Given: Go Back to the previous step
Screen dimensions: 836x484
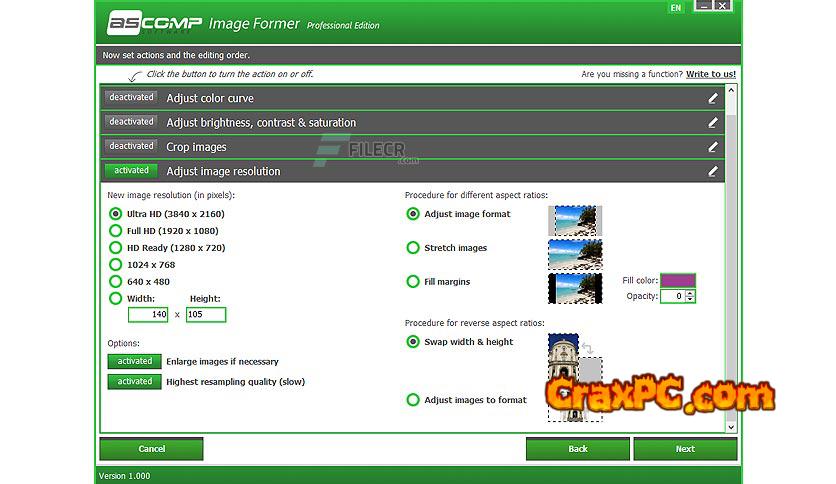Looking at the screenshot, I should (x=577, y=449).
